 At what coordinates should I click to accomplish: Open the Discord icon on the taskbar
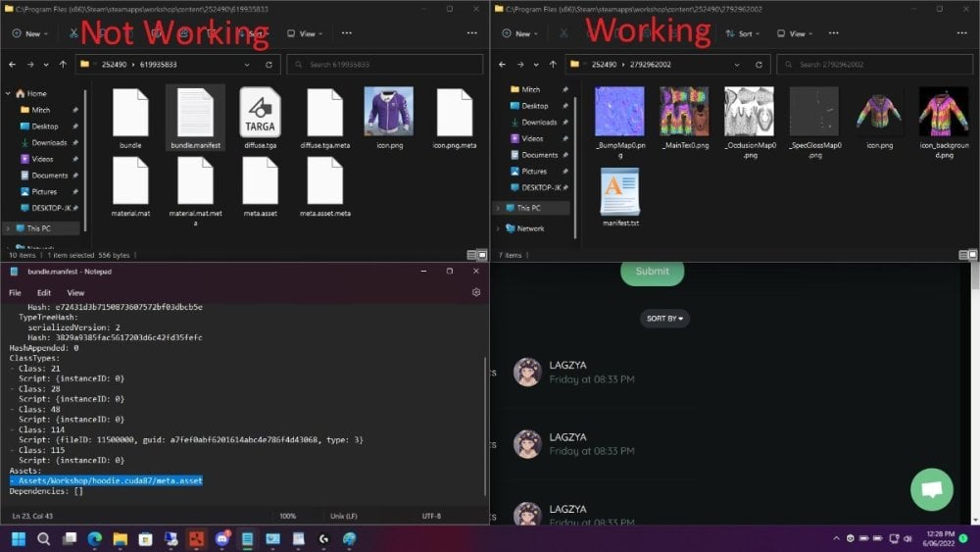(x=222, y=538)
